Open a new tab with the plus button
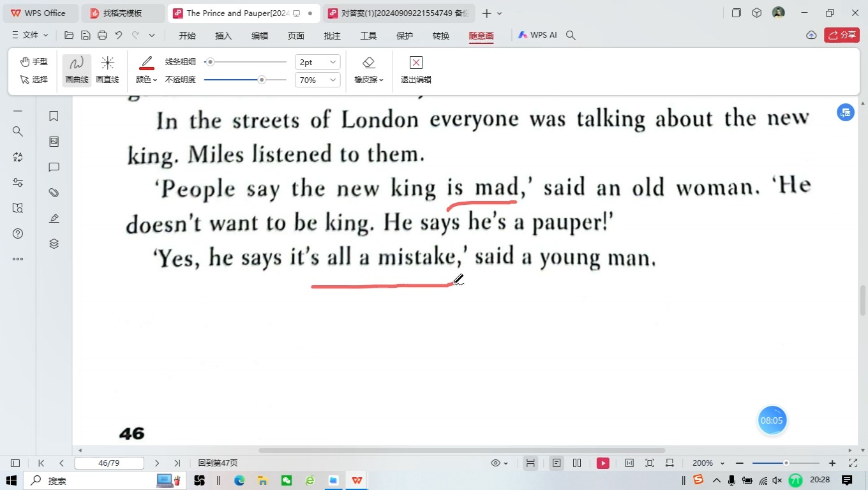The height and width of the screenshot is (490, 868). (x=487, y=13)
